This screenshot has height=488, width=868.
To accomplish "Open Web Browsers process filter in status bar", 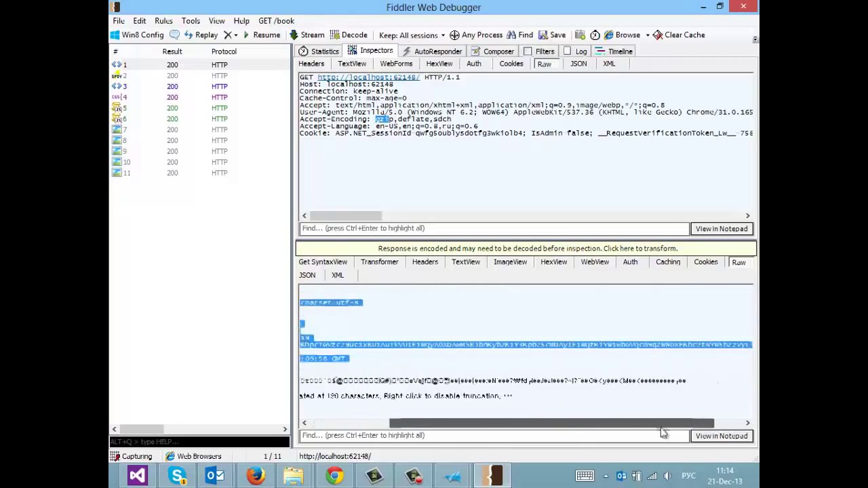I will point(193,456).
